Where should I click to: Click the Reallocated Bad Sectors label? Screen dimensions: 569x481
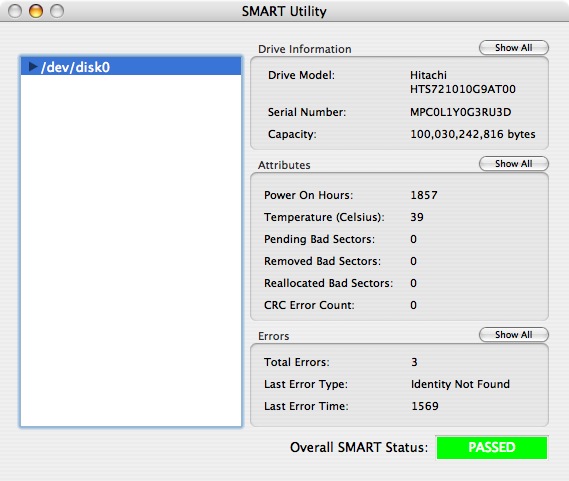[328, 283]
